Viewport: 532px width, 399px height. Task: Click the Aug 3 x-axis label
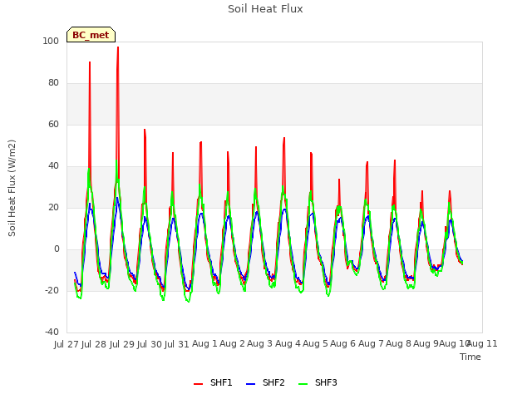[x=260, y=343]
